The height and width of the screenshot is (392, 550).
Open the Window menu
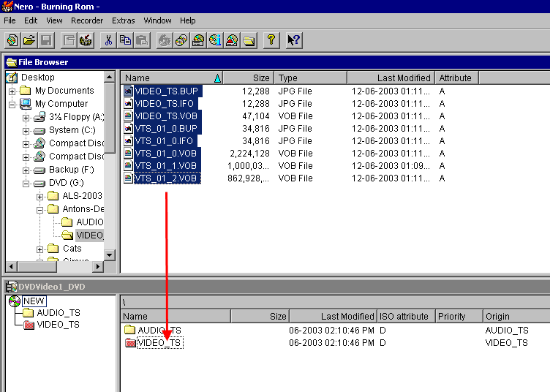pos(157,20)
